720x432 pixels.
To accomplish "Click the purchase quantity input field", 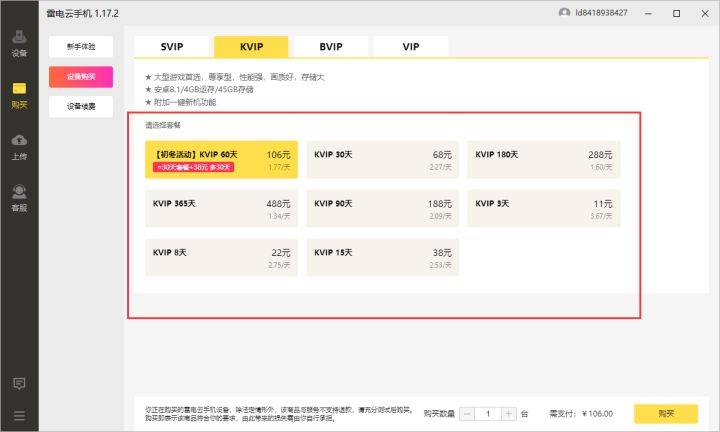I will tap(488, 414).
